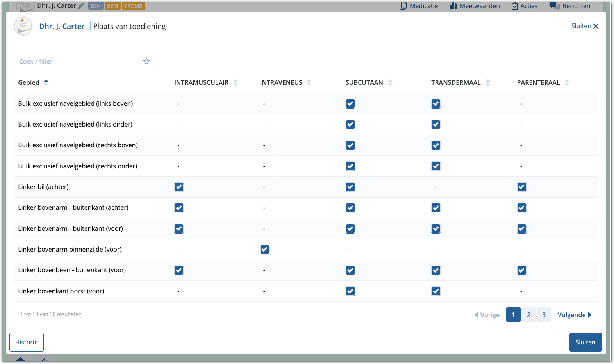Uncheck Intramusculair for Linker bil (achter)
This screenshot has width=614, height=364.
point(179,187)
